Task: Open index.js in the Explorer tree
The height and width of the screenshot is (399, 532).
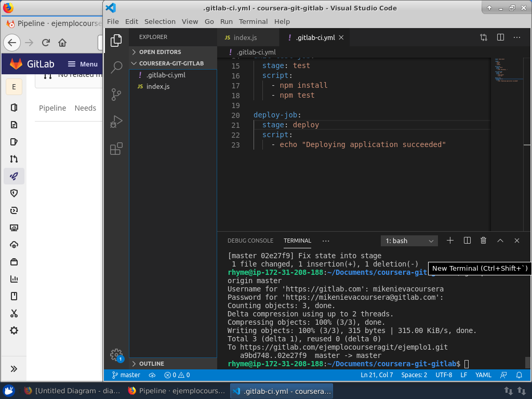Action: [x=158, y=86]
